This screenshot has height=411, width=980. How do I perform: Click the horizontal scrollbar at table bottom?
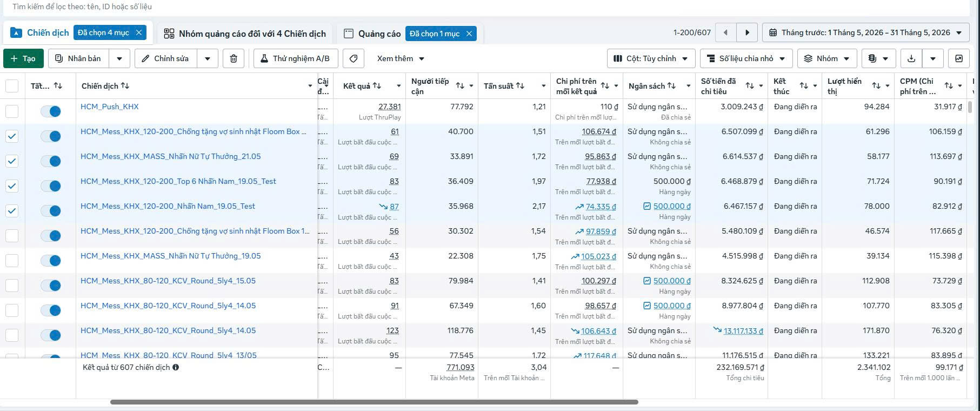(x=374, y=402)
